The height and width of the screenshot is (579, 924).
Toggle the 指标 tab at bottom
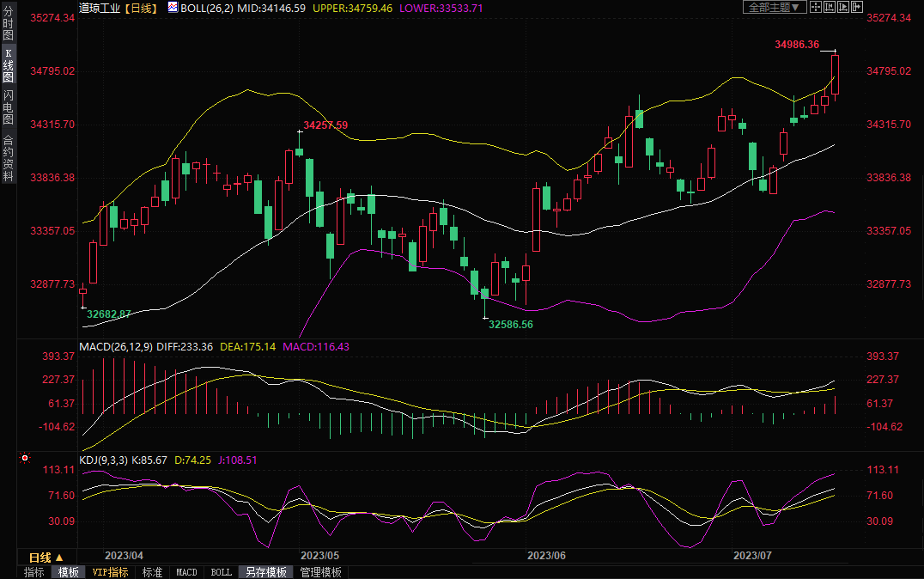pos(34,572)
